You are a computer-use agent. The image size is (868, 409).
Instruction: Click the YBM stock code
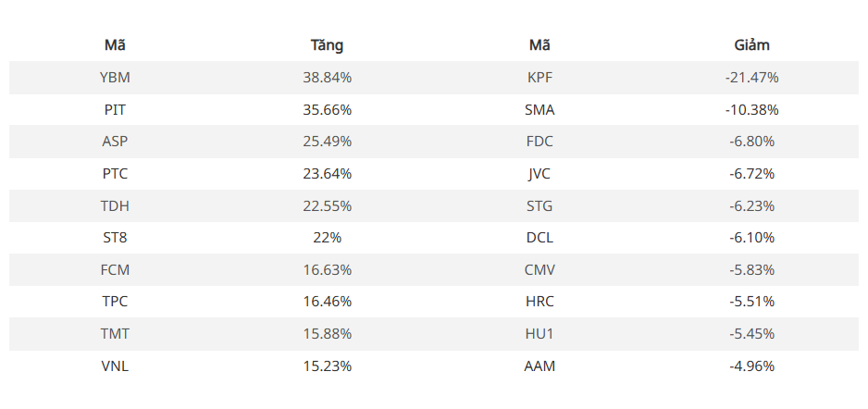tap(115, 78)
